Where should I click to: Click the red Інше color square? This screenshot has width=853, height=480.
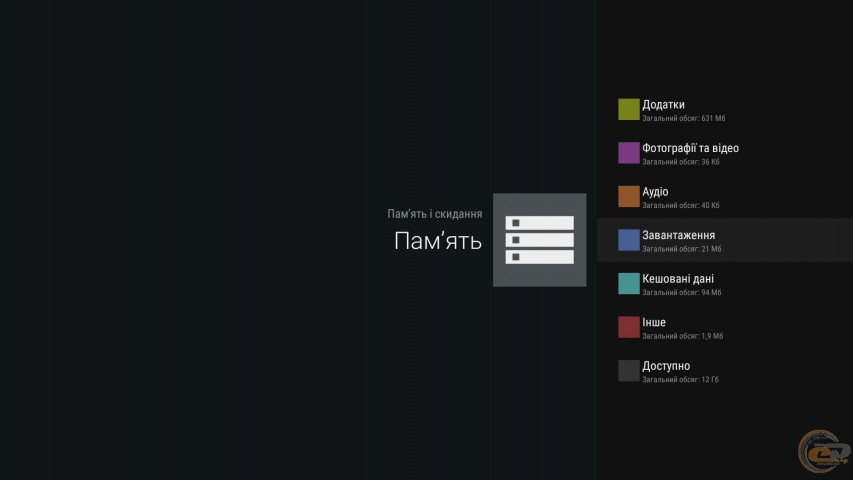tap(628, 327)
